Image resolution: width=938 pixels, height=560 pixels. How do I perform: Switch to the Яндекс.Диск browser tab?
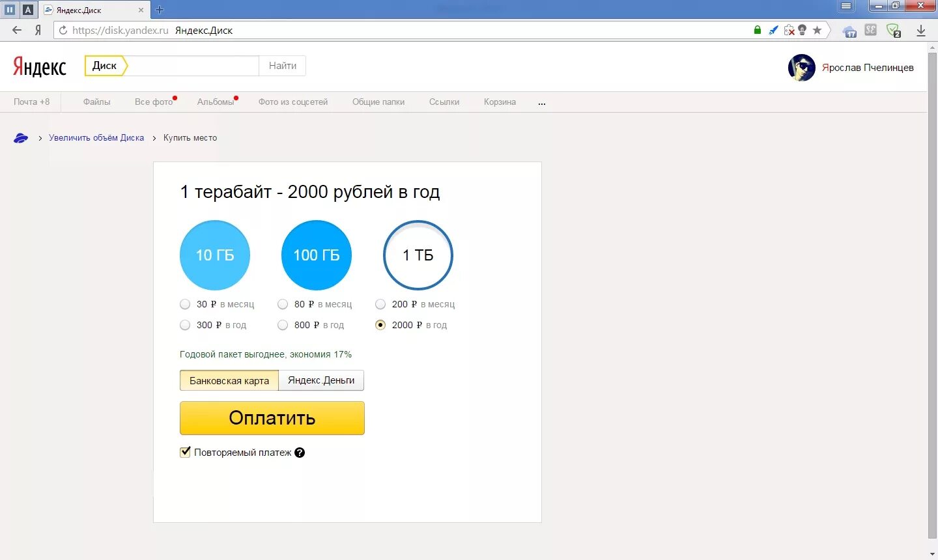pyautogui.click(x=93, y=10)
